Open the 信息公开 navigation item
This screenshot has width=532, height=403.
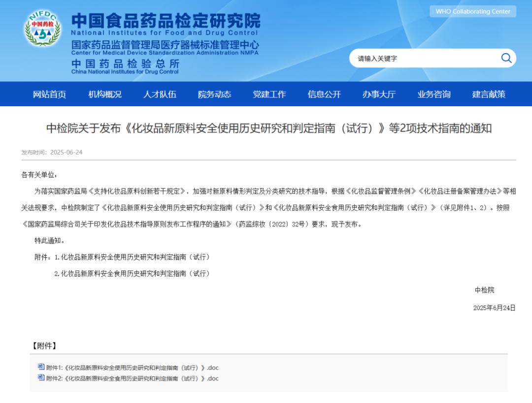[324, 94]
